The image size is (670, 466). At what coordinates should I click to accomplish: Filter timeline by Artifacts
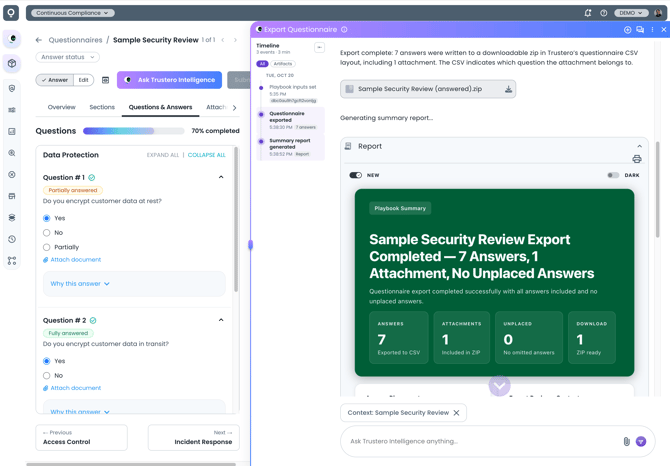coord(282,64)
